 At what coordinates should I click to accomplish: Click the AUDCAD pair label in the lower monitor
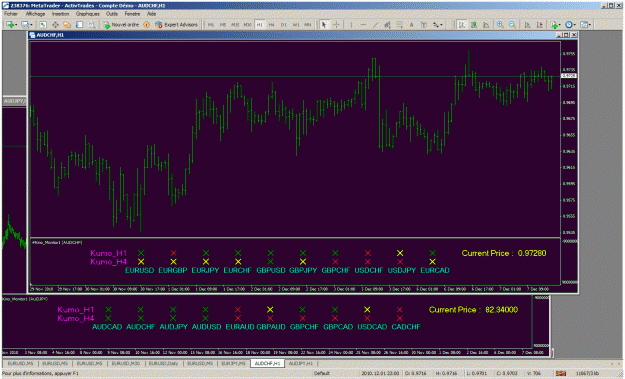click(107, 327)
